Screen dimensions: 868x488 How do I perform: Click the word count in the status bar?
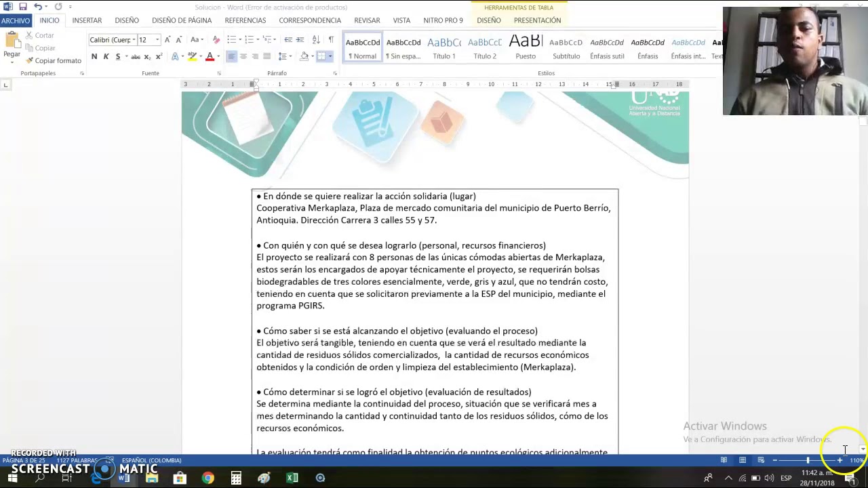tap(78, 460)
